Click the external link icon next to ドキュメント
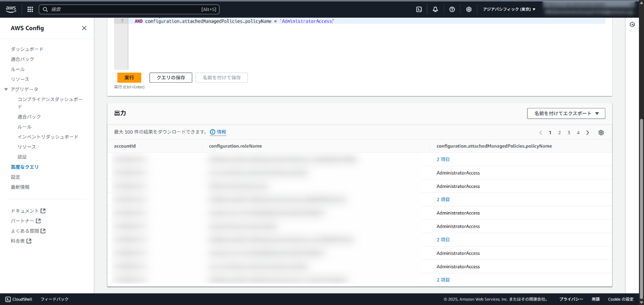644x305 pixels. tap(43, 211)
